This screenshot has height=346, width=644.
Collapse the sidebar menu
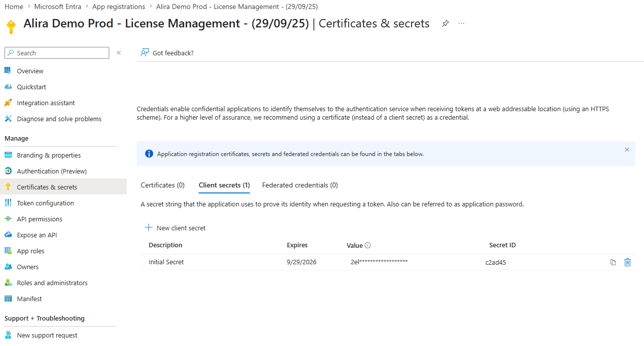(x=119, y=53)
